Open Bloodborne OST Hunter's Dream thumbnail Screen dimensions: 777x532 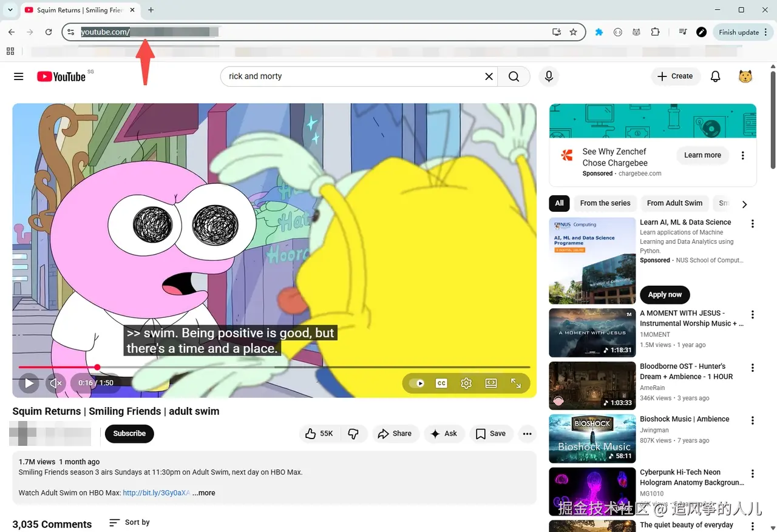pyautogui.click(x=592, y=386)
